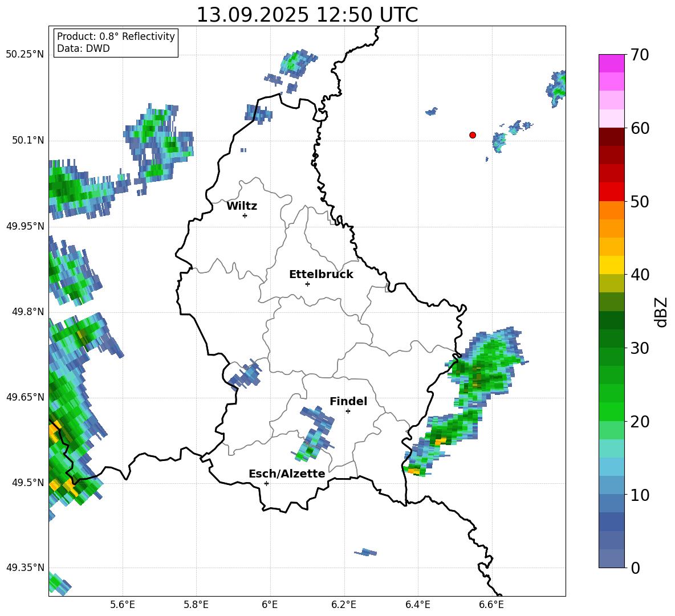Click the 10 value on colorbar
The image size is (675, 616).
[639, 495]
